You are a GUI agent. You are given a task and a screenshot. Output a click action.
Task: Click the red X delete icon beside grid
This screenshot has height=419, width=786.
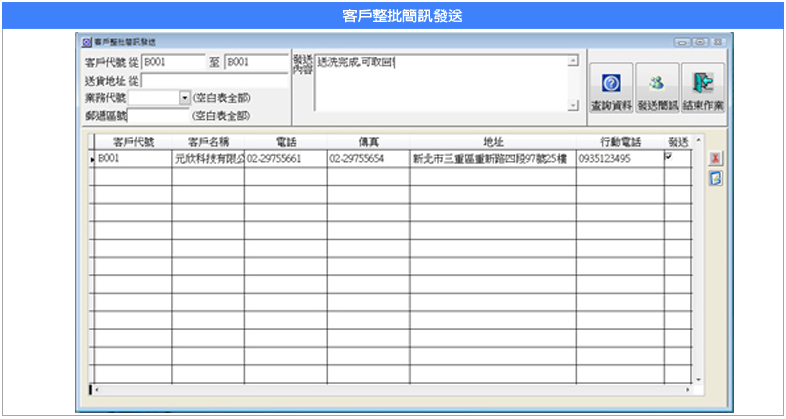pos(715,159)
